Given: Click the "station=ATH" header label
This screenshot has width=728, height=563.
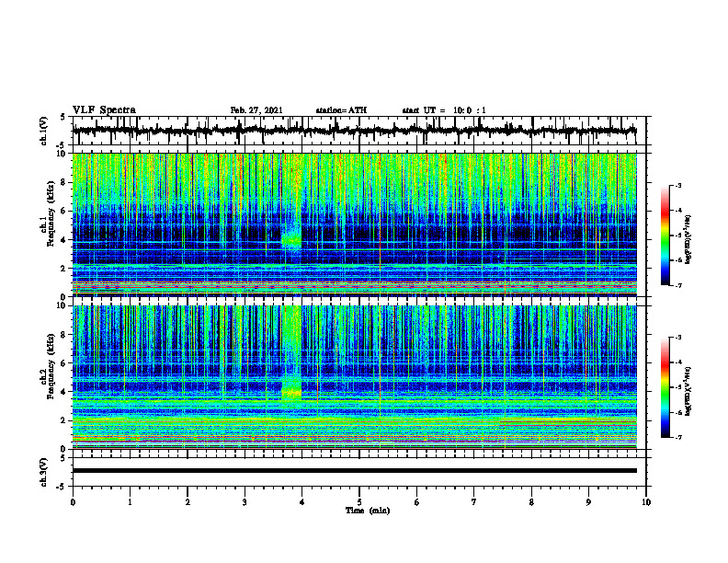Looking at the screenshot, I should pyautogui.click(x=341, y=110).
